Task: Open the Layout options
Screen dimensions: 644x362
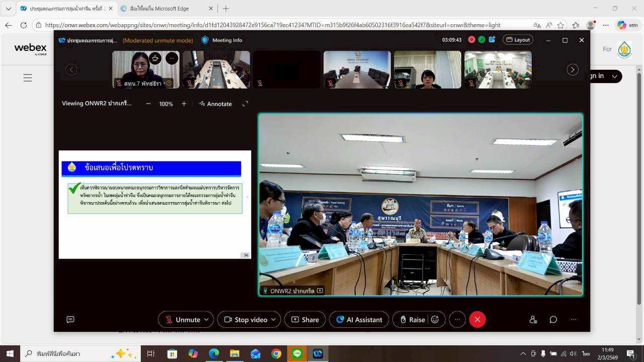Action: (x=518, y=40)
